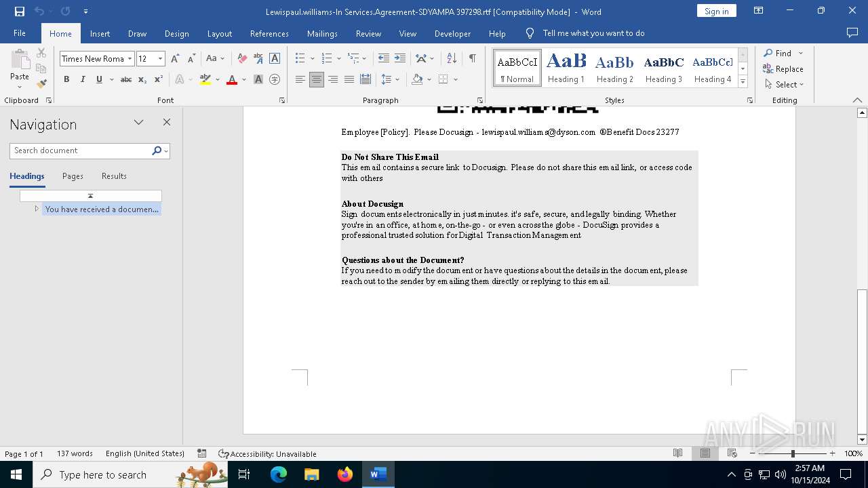Click the Cut scissors icon

(x=41, y=53)
